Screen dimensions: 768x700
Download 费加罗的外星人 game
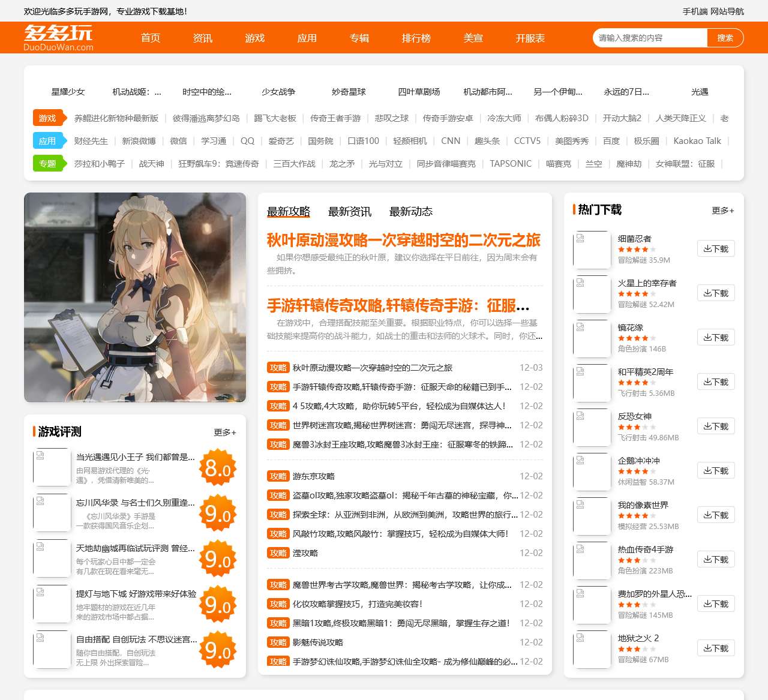tap(716, 604)
